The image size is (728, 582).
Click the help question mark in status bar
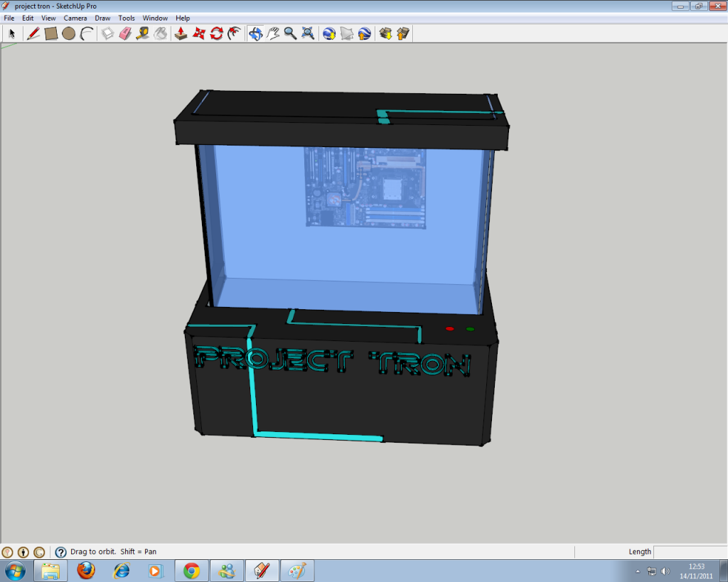coord(60,552)
